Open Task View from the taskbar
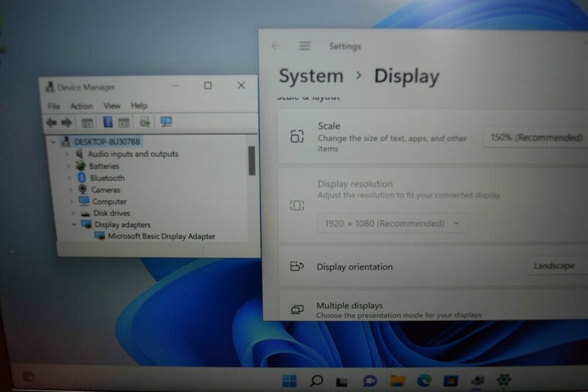The image size is (588, 392). pos(342,381)
